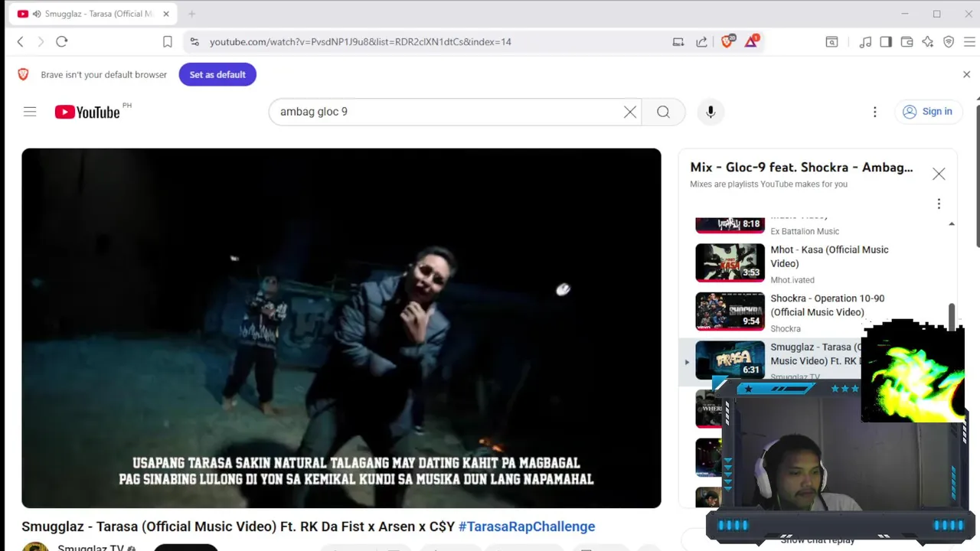980x551 pixels.
Task: Click the Smugglaz - Tarasa video title
Action: (x=238, y=527)
